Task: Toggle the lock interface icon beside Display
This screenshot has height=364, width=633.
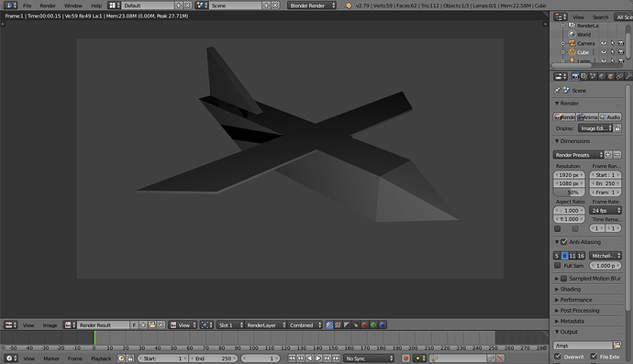Action: point(617,128)
